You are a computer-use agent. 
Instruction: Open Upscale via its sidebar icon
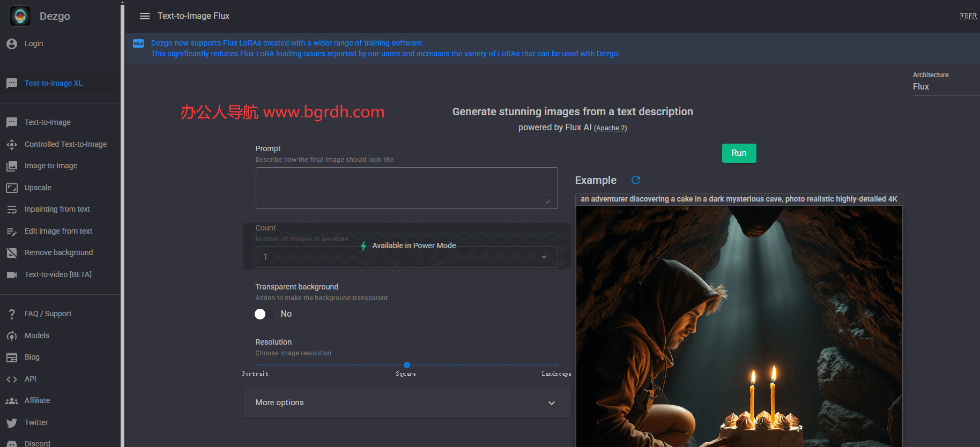click(12, 188)
